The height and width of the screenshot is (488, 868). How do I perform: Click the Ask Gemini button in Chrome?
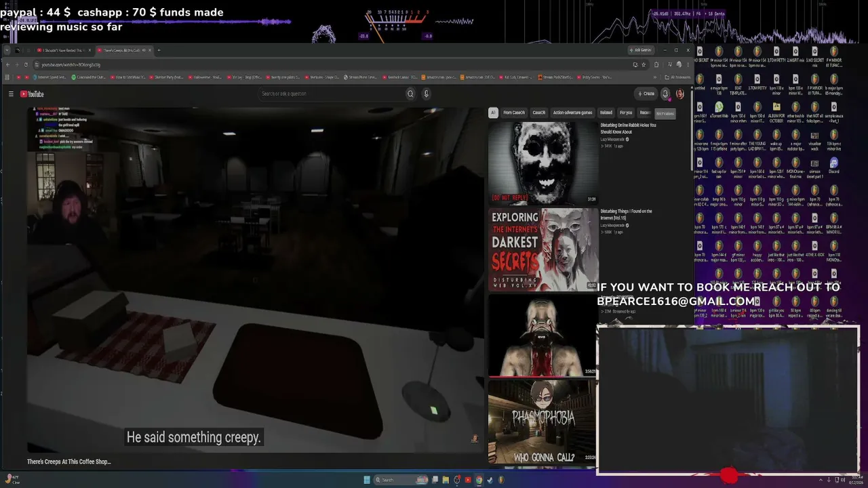[640, 50]
